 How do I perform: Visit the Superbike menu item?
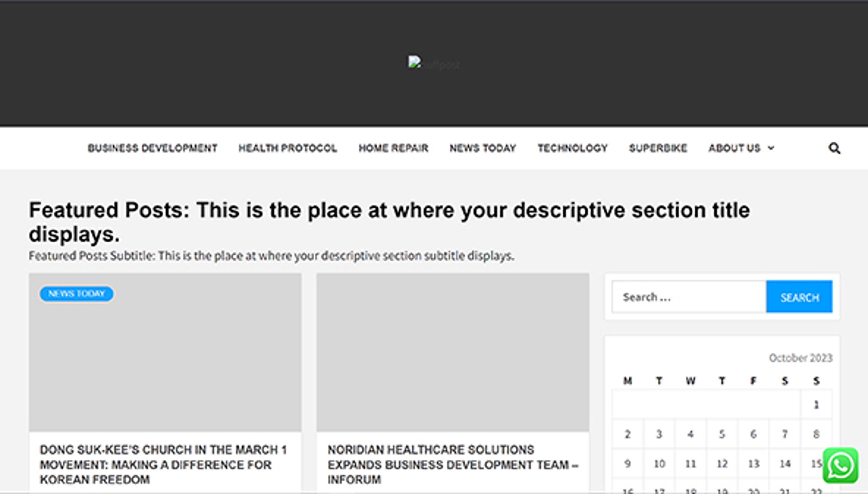click(658, 148)
